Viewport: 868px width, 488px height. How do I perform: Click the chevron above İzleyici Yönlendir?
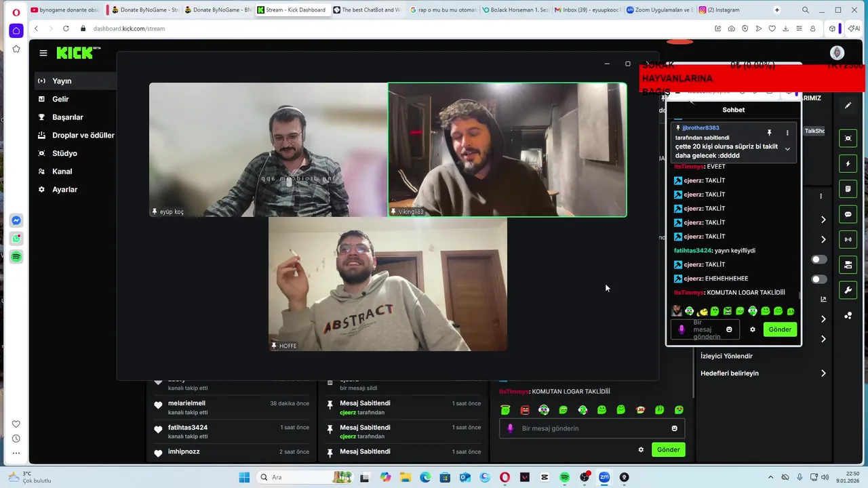coord(823,339)
